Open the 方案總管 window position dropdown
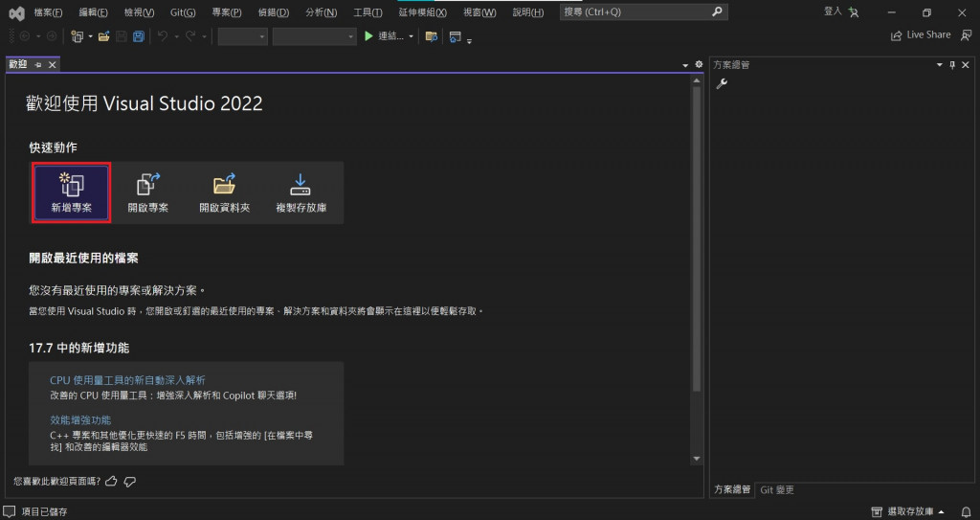The width and height of the screenshot is (980, 520). [940, 65]
